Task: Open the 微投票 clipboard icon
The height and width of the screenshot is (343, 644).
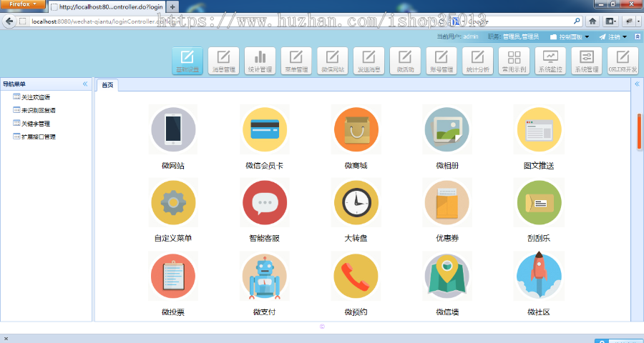Action: (x=173, y=276)
